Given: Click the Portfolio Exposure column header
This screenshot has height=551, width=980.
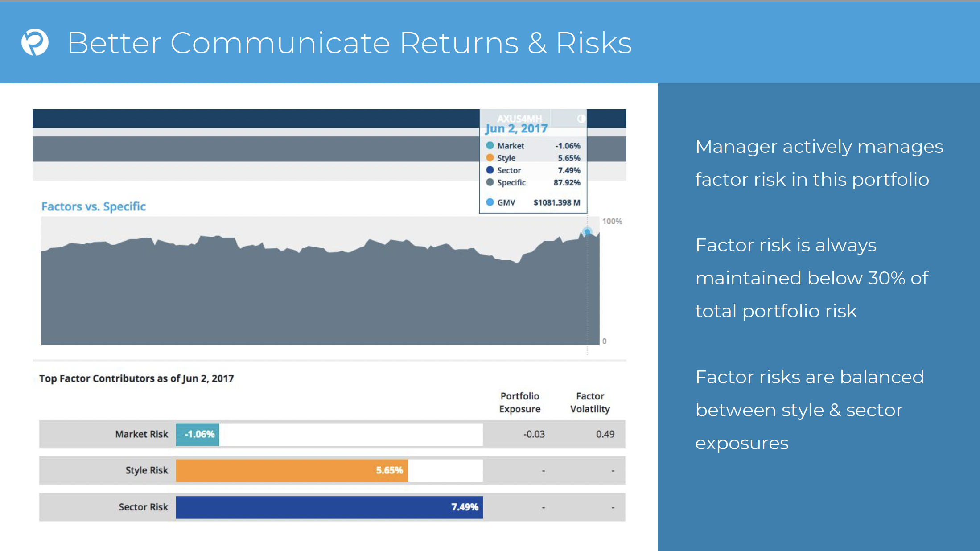Looking at the screenshot, I should pos(520,403).
